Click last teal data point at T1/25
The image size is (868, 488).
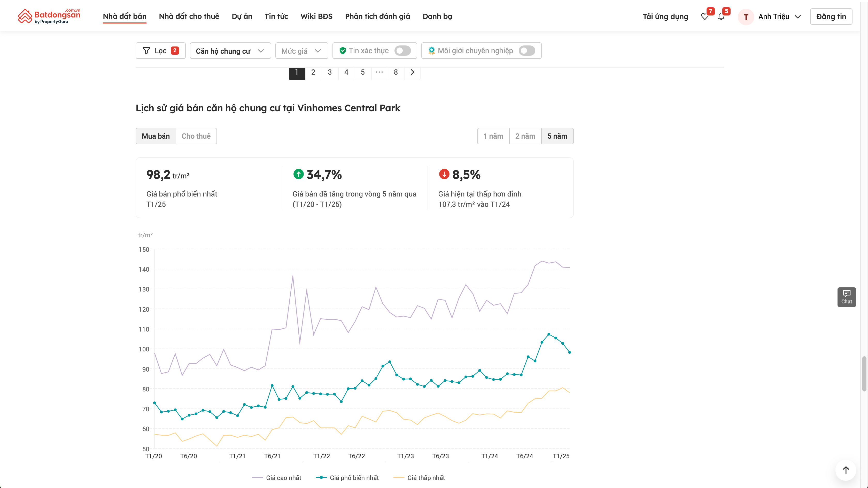tap(569, 352)
